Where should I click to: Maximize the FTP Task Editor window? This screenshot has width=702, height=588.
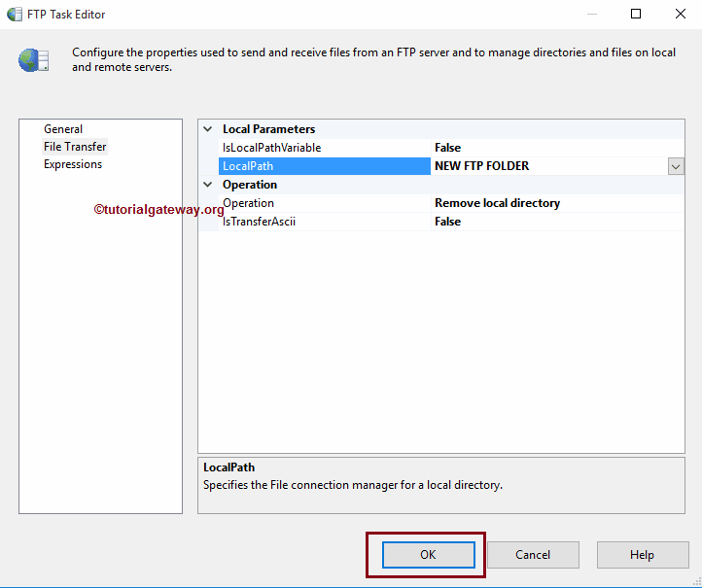(636, 14)
